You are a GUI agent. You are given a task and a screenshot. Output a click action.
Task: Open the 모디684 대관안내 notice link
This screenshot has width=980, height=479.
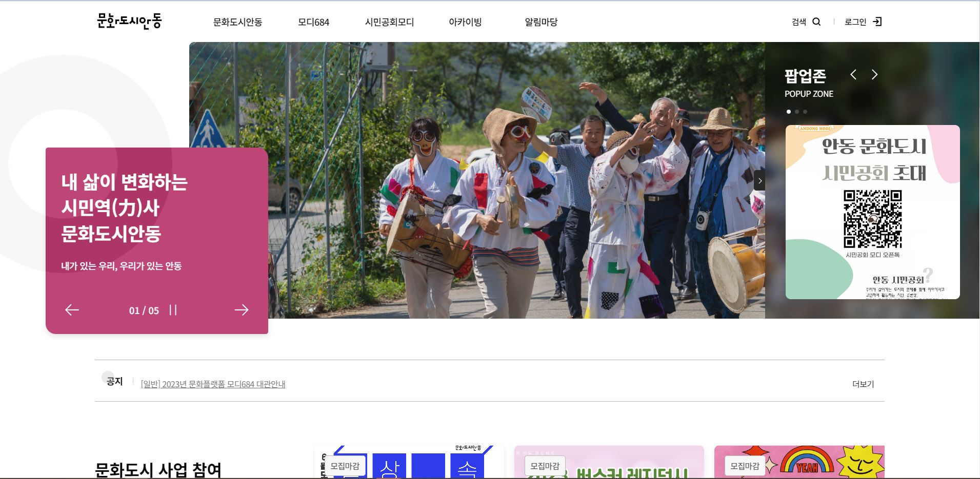[x=213, y=384]
